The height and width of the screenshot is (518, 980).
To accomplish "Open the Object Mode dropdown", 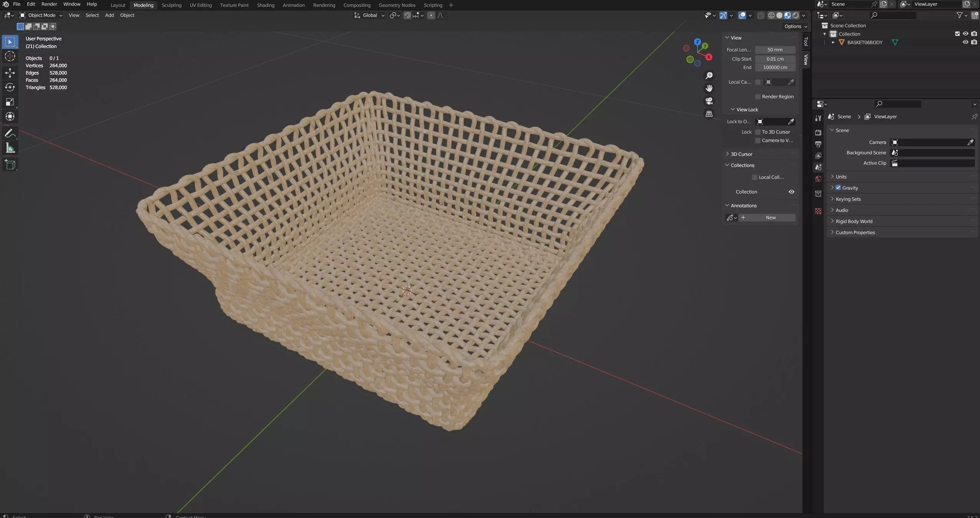I will 41,15.
